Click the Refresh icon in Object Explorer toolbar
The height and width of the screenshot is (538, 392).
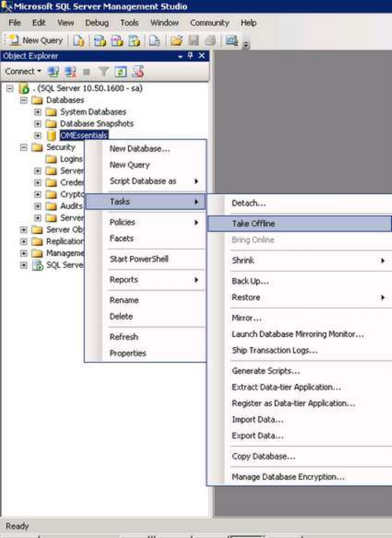[x=120, y=72]
